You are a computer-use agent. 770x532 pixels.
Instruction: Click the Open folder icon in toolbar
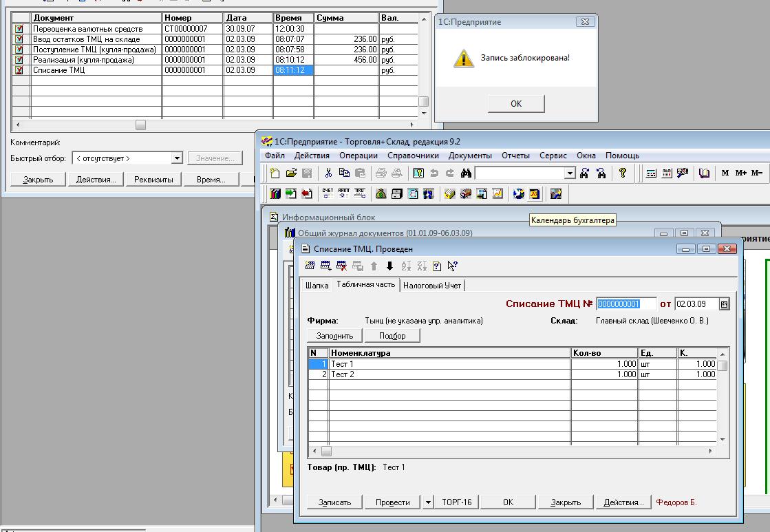pyautogui.click(x=291, y=173)
